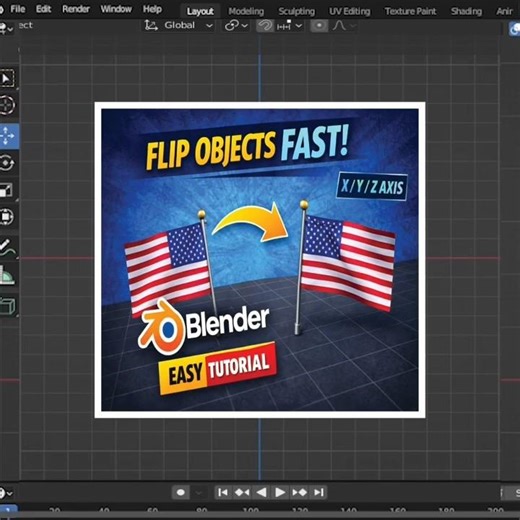Select the Scale tool
Image resolution: width=520 pixels, height=520 pixels.
[7, 190]
